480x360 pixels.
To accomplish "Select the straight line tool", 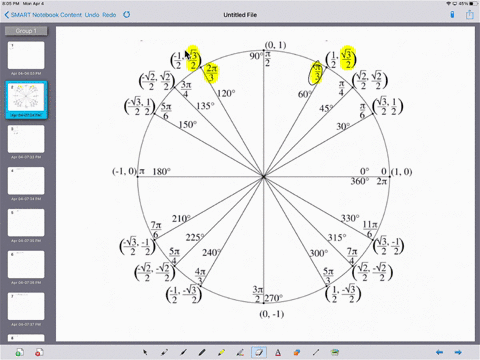I will pyautogui.click(x=316, y=352).
